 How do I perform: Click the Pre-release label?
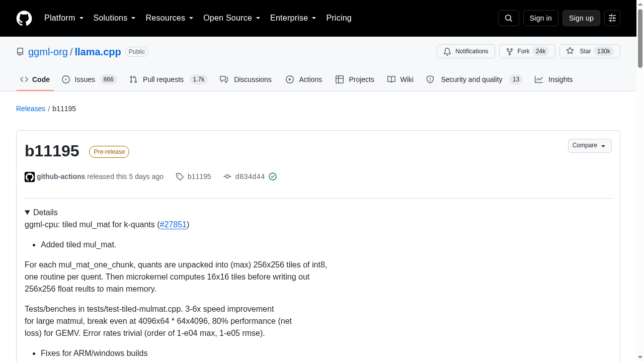(x=109, y=152)
